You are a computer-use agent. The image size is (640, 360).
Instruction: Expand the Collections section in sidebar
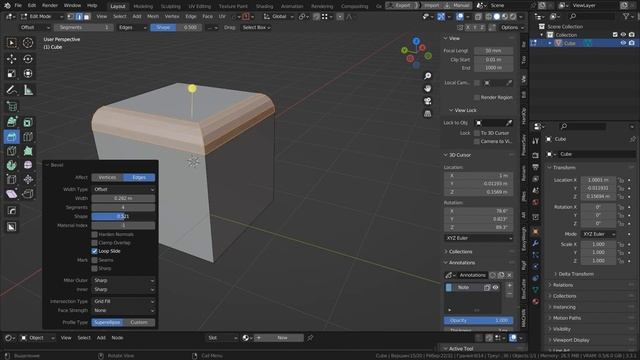tap(460, 252)
